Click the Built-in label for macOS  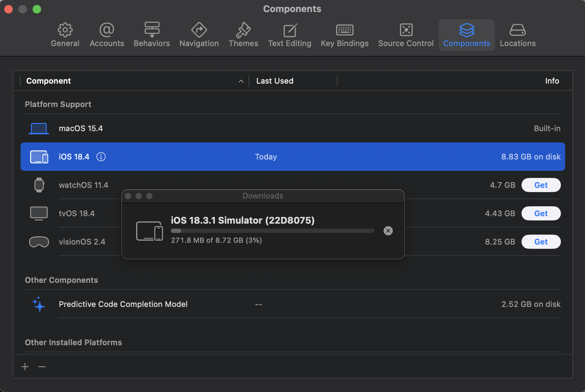tap(547, 128)
